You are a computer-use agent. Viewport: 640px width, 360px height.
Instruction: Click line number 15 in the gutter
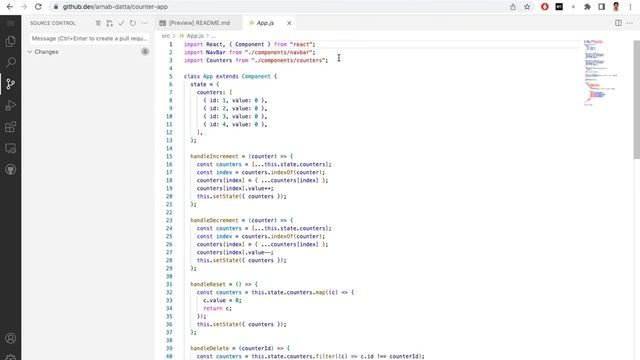point(169,156)
